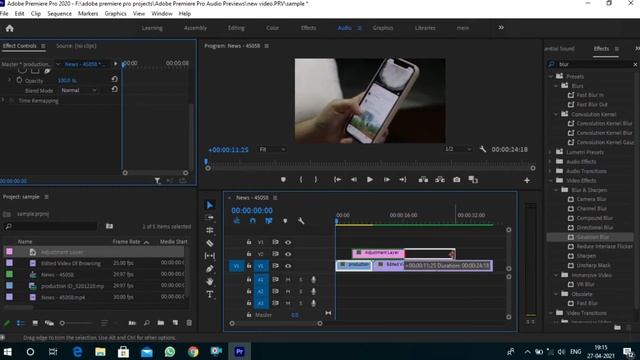Select the Type tool
The width and height of the screenshot is (640, 360).
point(210,294)
